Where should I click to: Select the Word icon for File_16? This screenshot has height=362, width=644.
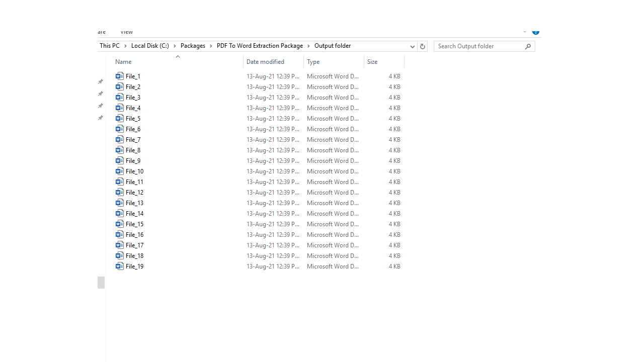click(x=119, y=234)
